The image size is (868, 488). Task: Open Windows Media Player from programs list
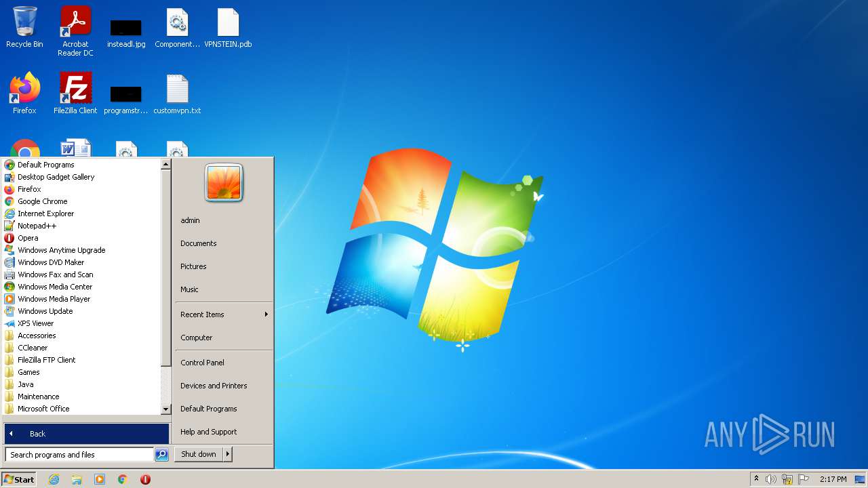81,299
